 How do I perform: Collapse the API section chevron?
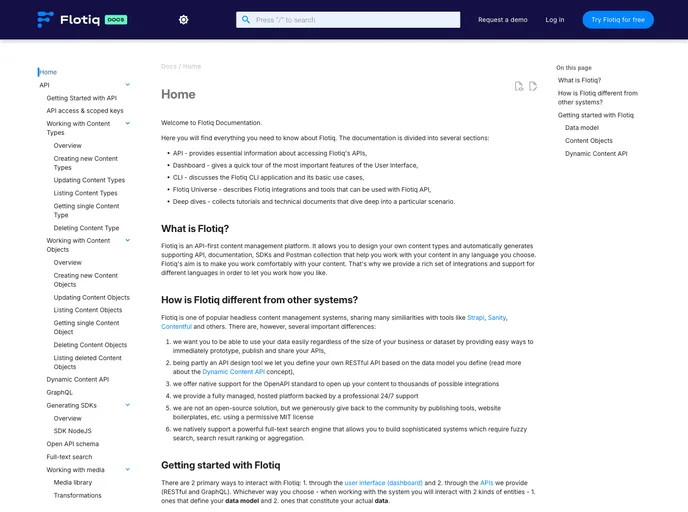[x=128, y=85]
